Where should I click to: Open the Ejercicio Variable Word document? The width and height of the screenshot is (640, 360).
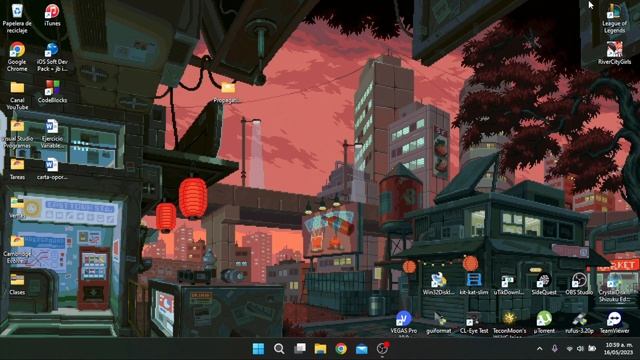[52, 134]
